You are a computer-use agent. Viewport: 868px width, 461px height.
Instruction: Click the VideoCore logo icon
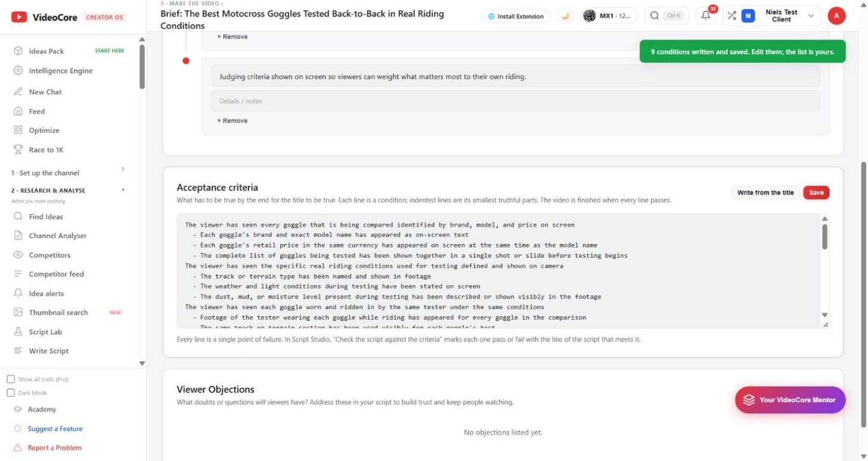[19, 17]
